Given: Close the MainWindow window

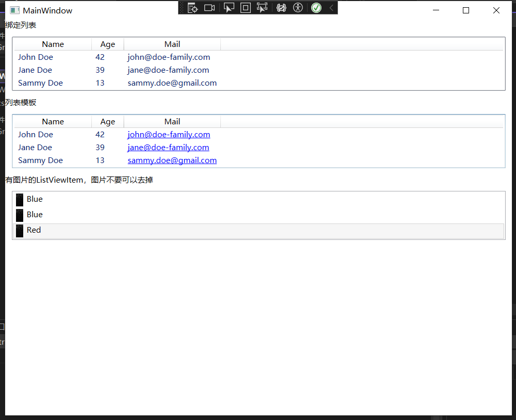Looking at the screenshot, I should click(496, 10).
